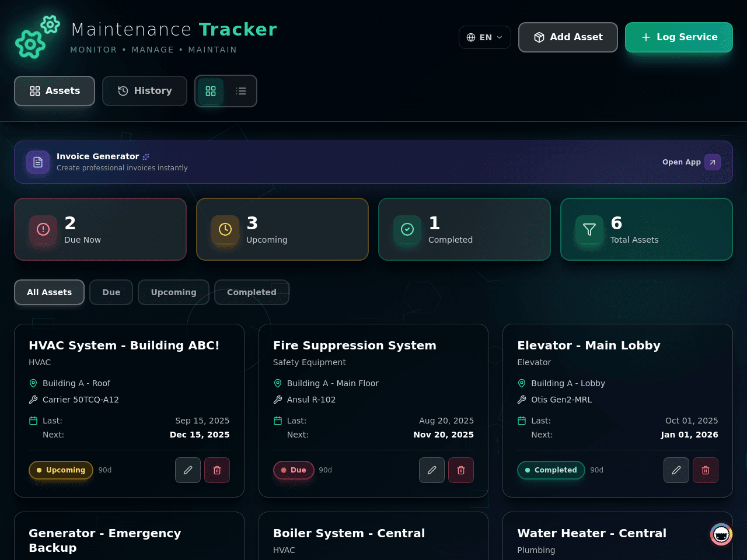Click the Upcoming status badge on HVAC card
Image resolution: width=747 pixels, height=560 pixels.
click(61, 470)
